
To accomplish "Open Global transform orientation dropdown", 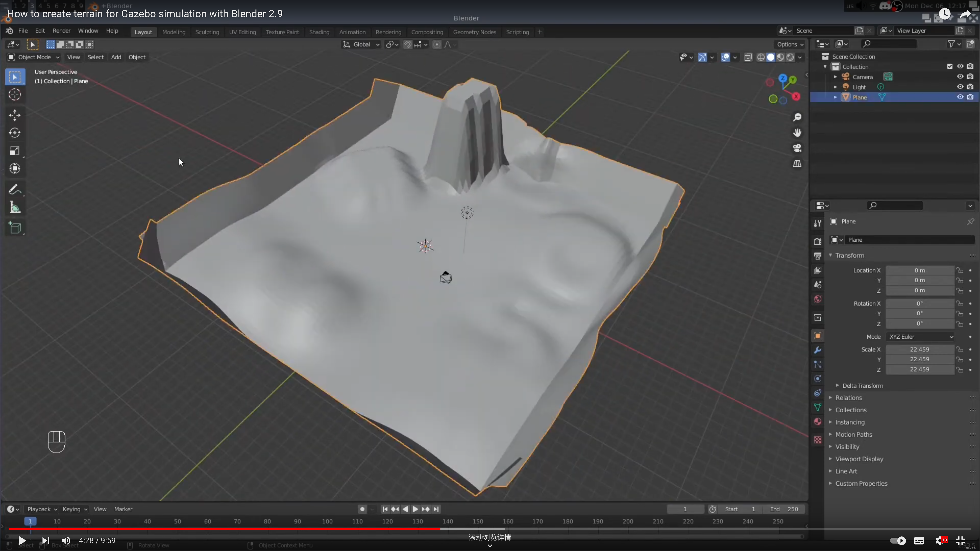I will (361, 45).
